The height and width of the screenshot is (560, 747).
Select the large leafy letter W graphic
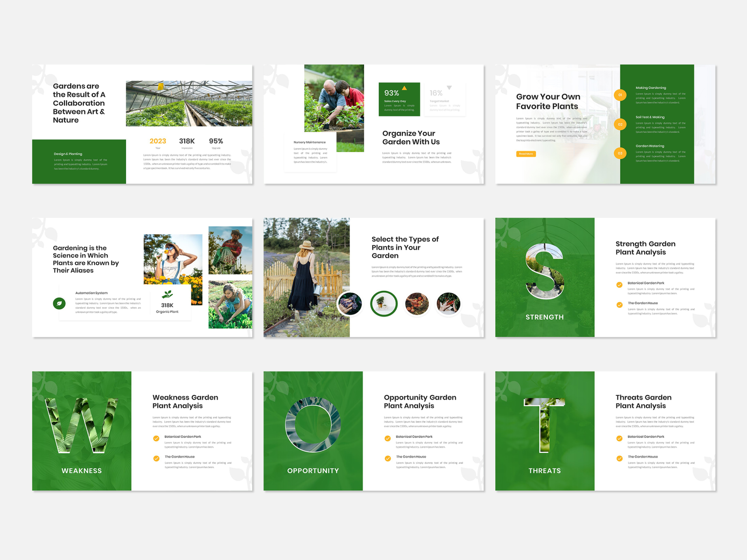pyautogui.click(x=82, y=425)
